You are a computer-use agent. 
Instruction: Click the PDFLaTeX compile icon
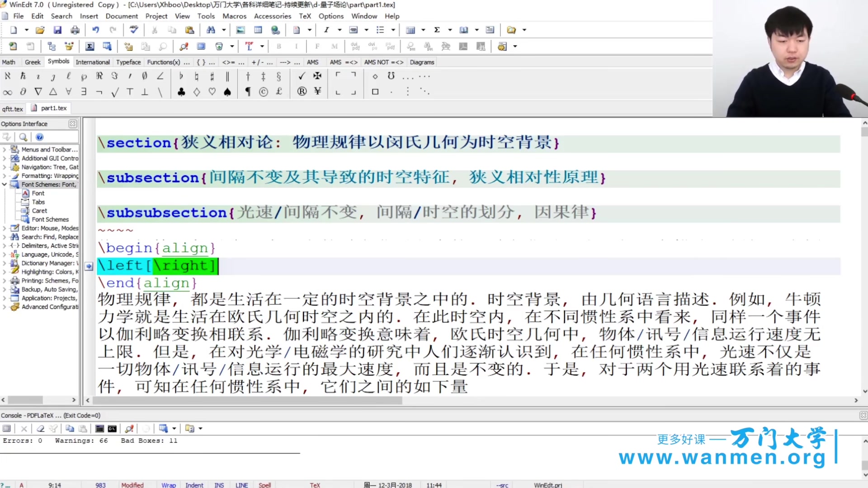pos(249,47)
